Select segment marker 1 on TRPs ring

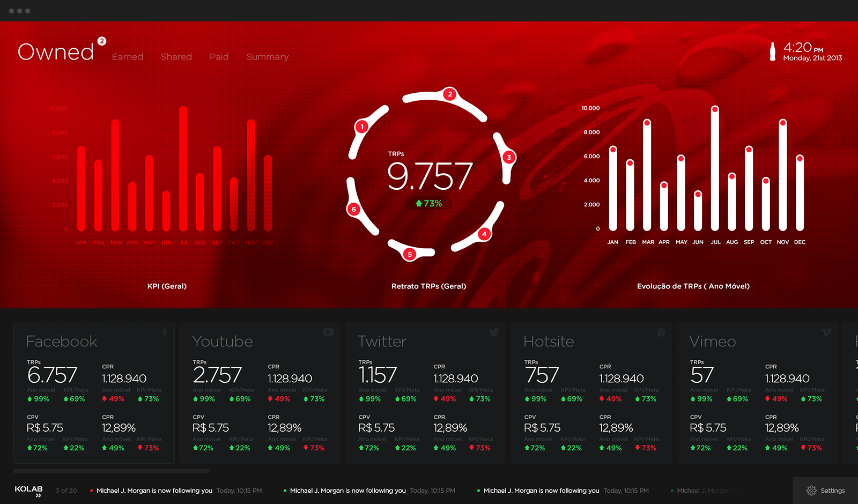pyautogui.click(x=362, y=127)
